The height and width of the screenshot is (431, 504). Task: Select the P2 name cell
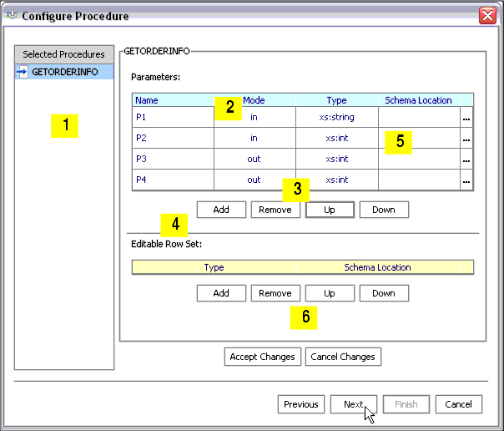tap(173, 138)
